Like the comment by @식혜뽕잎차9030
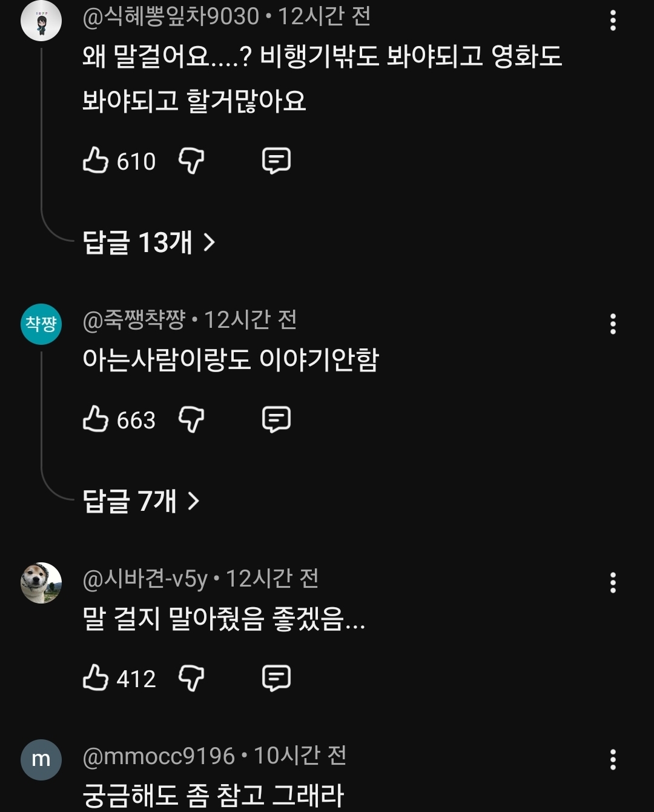 [x=95, y=161]
